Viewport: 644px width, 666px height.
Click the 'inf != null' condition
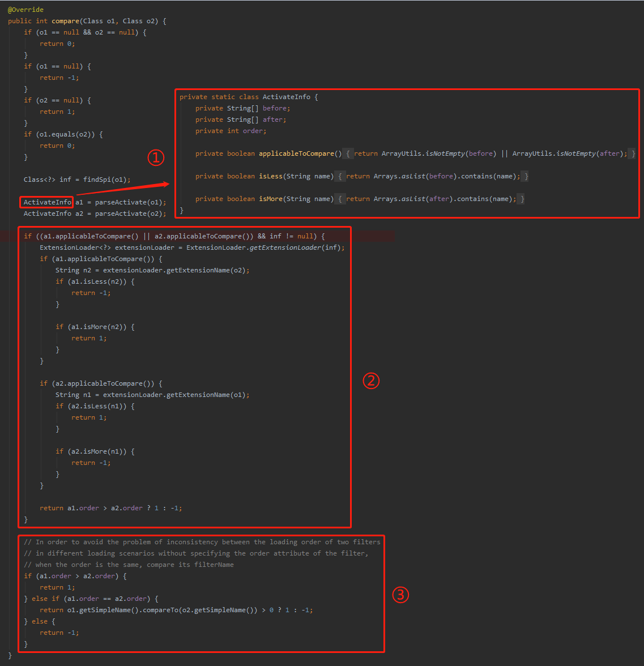point(291,236)
